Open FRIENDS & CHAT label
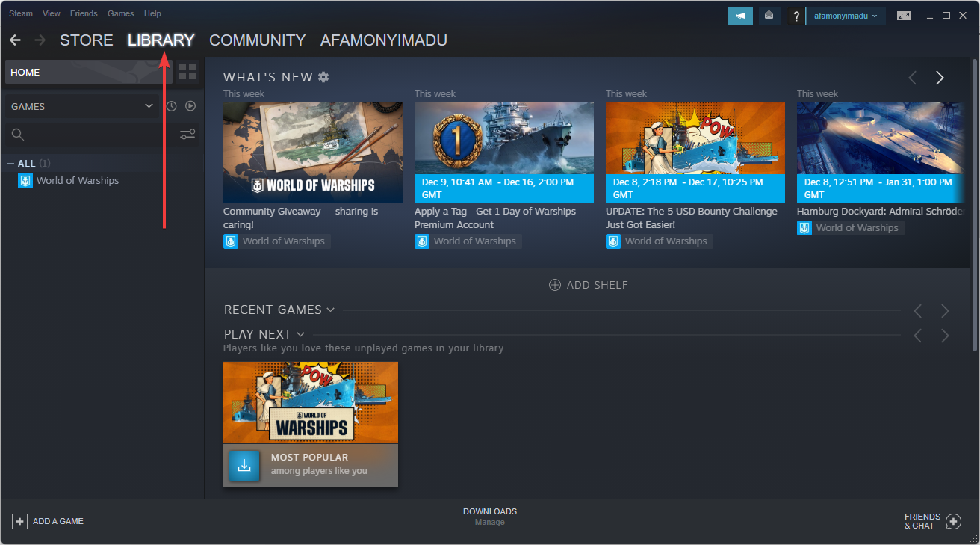980x545 pixels. pyautogui.click(x=922, y=521)
